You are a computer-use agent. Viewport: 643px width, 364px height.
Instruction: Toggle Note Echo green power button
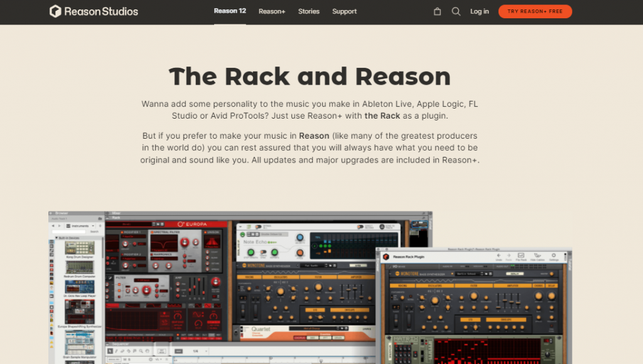click(242, 235)
